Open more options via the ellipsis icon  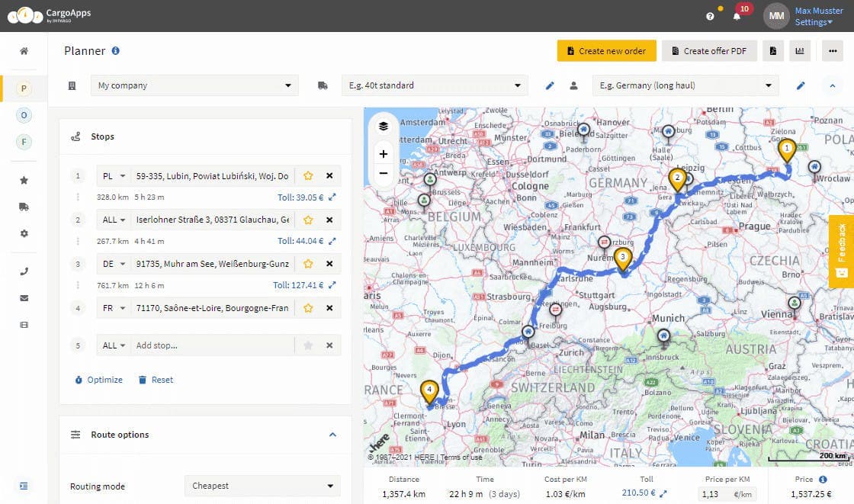tap(833, 50)
